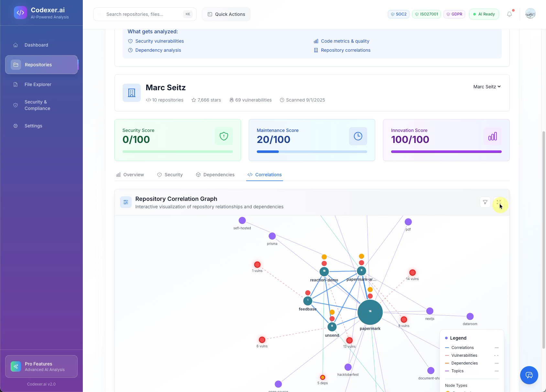
Task: Open the Dashboard sidebar icon
Action: [x=16, y=45]
